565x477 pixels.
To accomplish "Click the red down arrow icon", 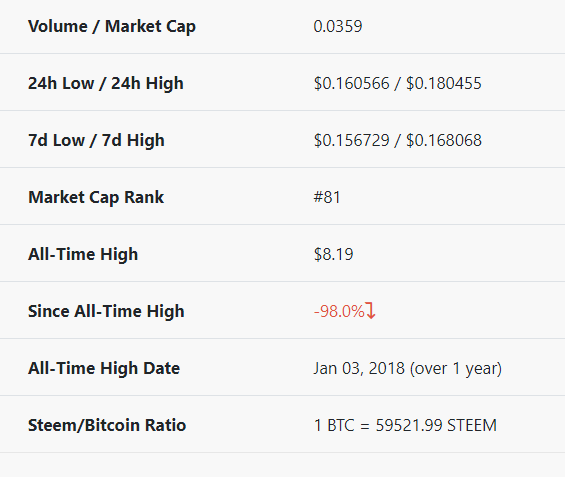I will (x=371, y=311).
